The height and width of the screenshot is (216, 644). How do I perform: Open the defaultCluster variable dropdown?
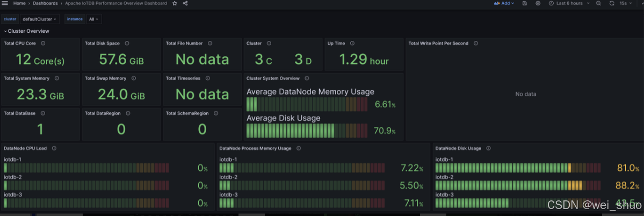click(x=40, y=19)
